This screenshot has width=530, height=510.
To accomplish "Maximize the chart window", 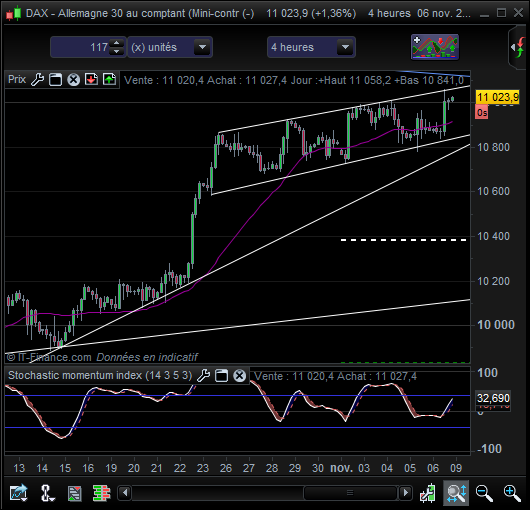I will [501, 13].
